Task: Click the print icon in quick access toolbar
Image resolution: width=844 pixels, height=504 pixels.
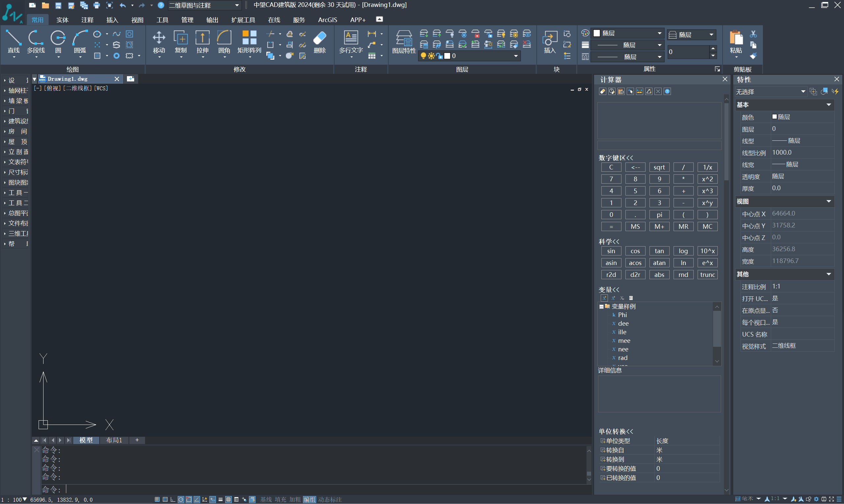Action: tap(97, 5)
